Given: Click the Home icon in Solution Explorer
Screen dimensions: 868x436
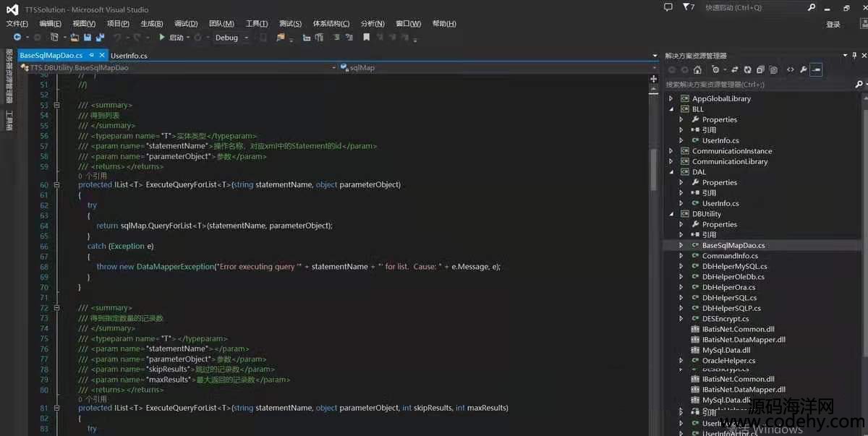Looking at the screenshot, I should point(697,70).
